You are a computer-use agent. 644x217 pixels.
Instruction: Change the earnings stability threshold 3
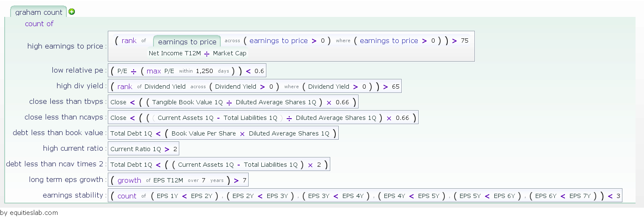point(618,196)
